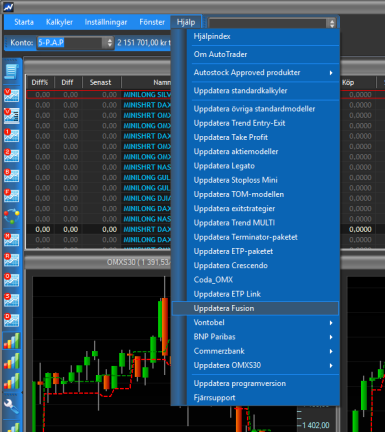
Task: Click the document list icon in sidebar
Action: point(11,71)
